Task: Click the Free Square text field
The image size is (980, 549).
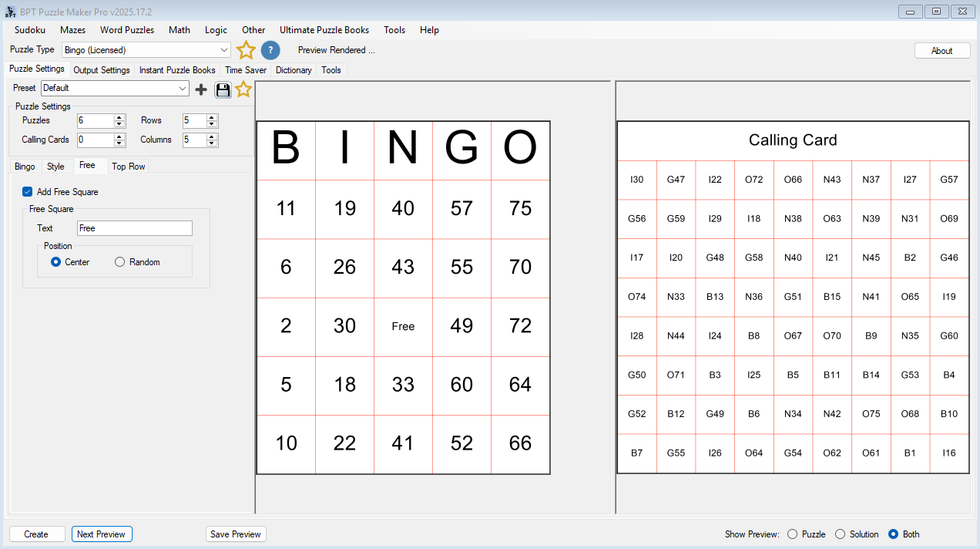Action: (134, 227)
